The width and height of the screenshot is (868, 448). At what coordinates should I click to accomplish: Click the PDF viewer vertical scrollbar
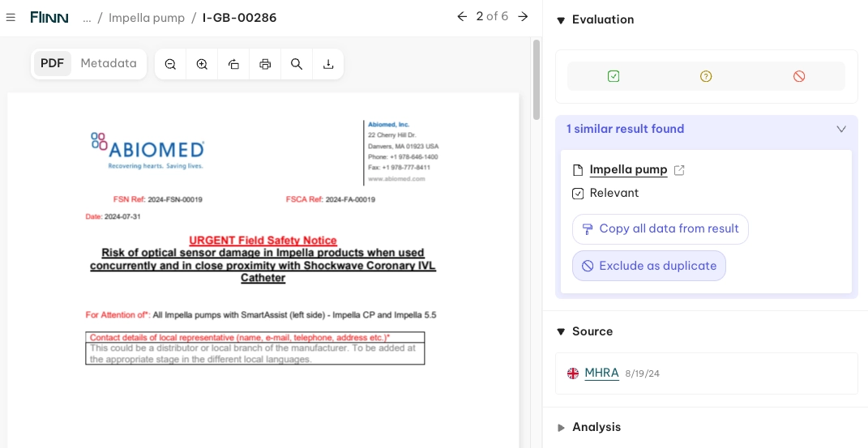[x=536, y=79]
